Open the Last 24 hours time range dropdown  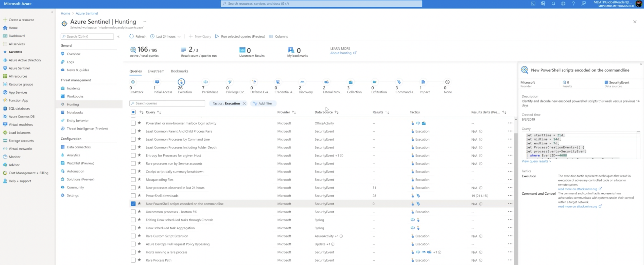165,36
